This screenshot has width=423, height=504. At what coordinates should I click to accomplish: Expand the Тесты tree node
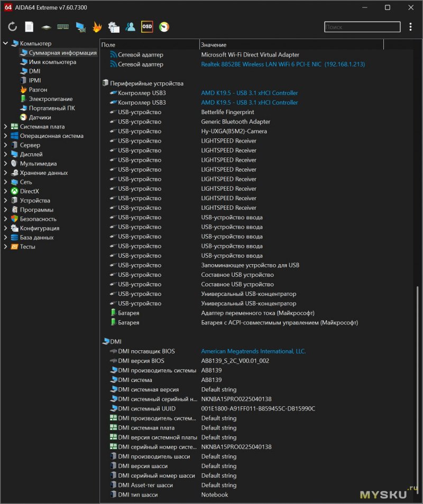click(5, 247)
